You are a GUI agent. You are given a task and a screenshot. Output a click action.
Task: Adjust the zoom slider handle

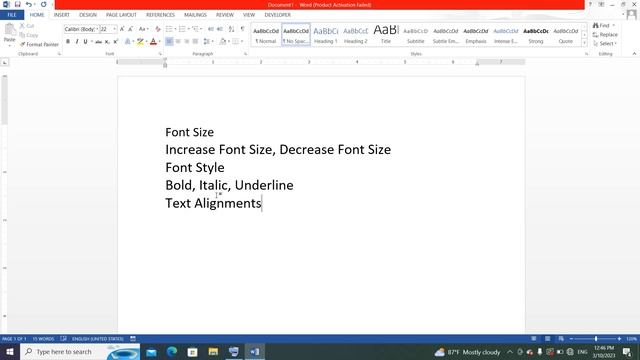[596, 339]
